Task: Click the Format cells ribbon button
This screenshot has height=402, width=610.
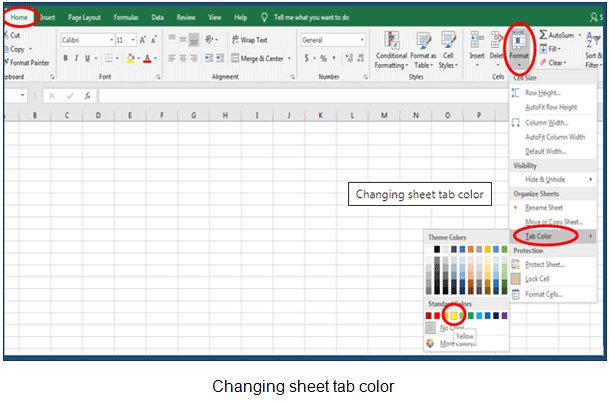Action: click(519, 49)
